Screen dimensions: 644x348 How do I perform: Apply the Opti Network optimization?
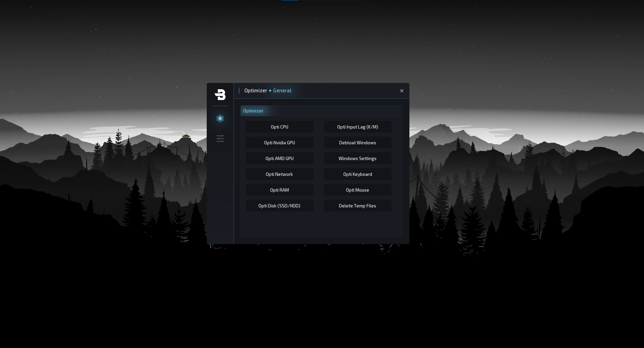[x=280, y=174]
